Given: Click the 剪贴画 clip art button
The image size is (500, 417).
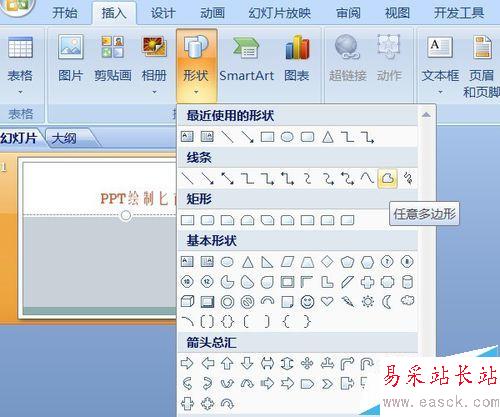Looking at the screenshot, I should coord(113,58).
